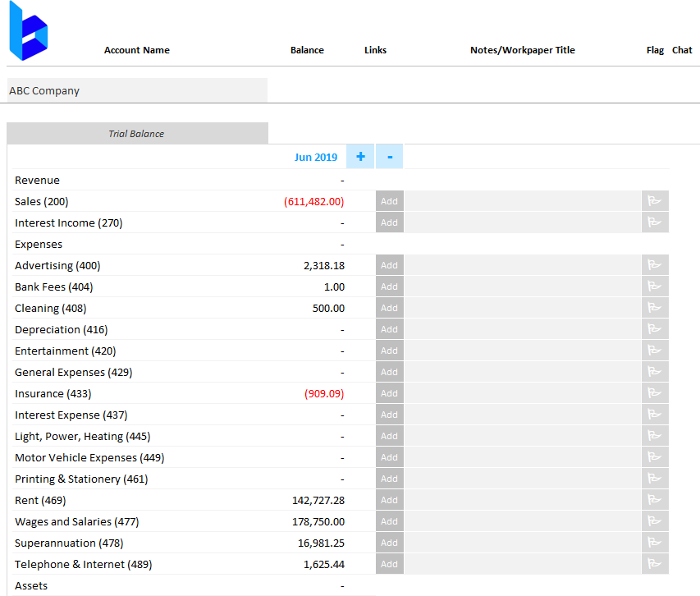Select the Chat column header
Image resolution: width=700 pixels, height=596 pixels.
[682, 50]
